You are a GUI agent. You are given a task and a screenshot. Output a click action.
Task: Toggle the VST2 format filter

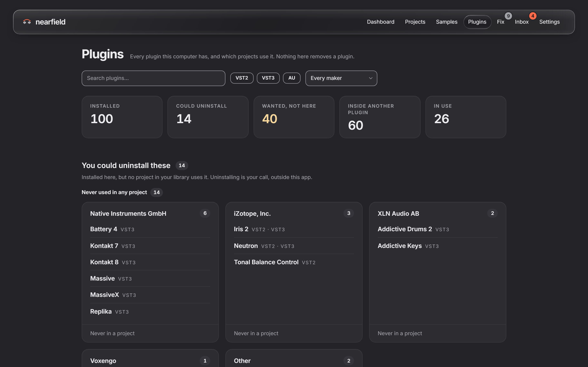pos(242,78)
